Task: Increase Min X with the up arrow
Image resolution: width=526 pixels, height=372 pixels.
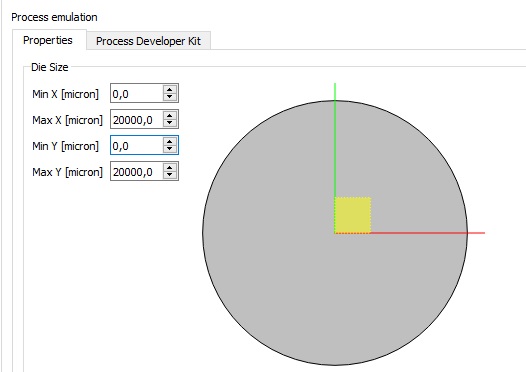Action: click(170, 90)
